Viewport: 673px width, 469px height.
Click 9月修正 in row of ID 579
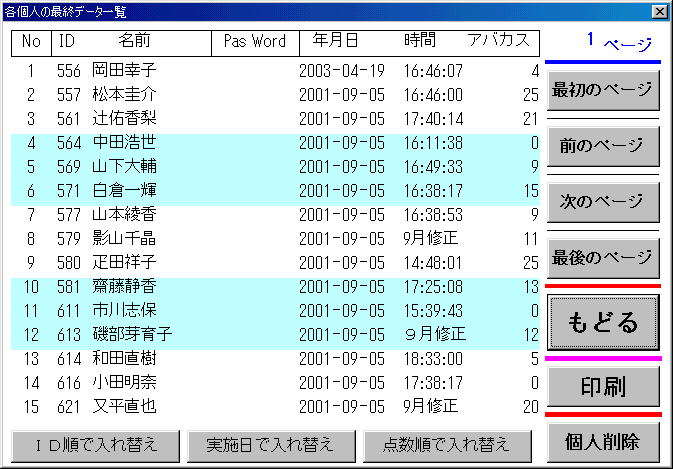coord(430,239)
